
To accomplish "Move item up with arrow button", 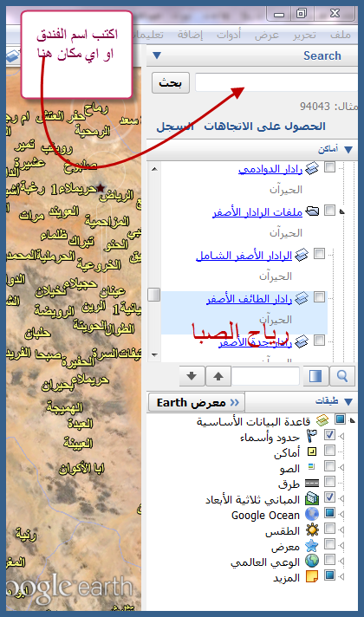I will (218, 376).
